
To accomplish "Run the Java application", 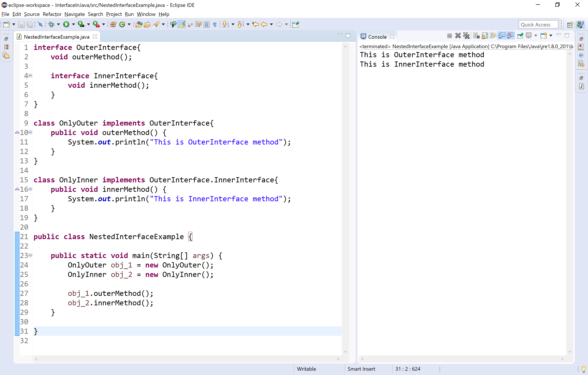I will tap(66, 25).
